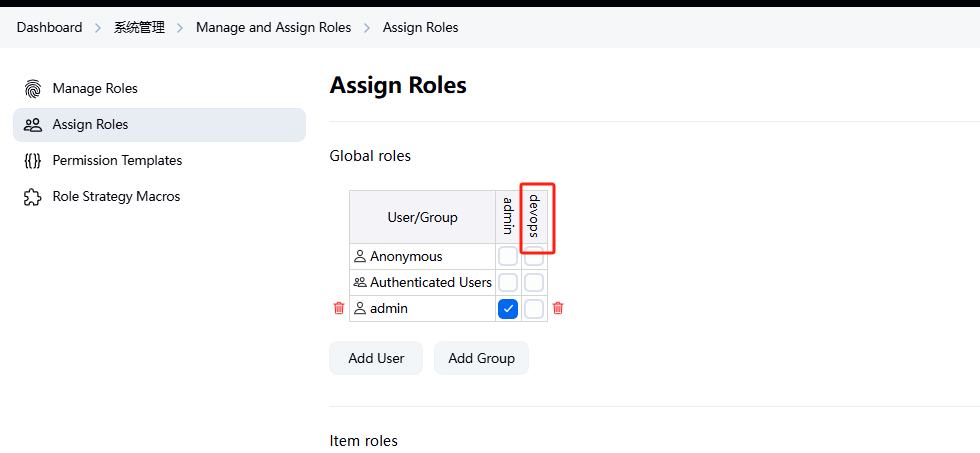This screenshot has width=980, height=453.
Task: Click the braces icon for Permission Templates
Action: coord(33,161)
